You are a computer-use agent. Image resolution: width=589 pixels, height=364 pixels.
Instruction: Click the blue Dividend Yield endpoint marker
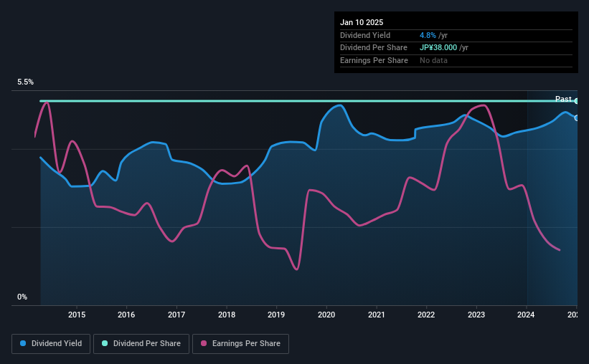tap(576, 118)
